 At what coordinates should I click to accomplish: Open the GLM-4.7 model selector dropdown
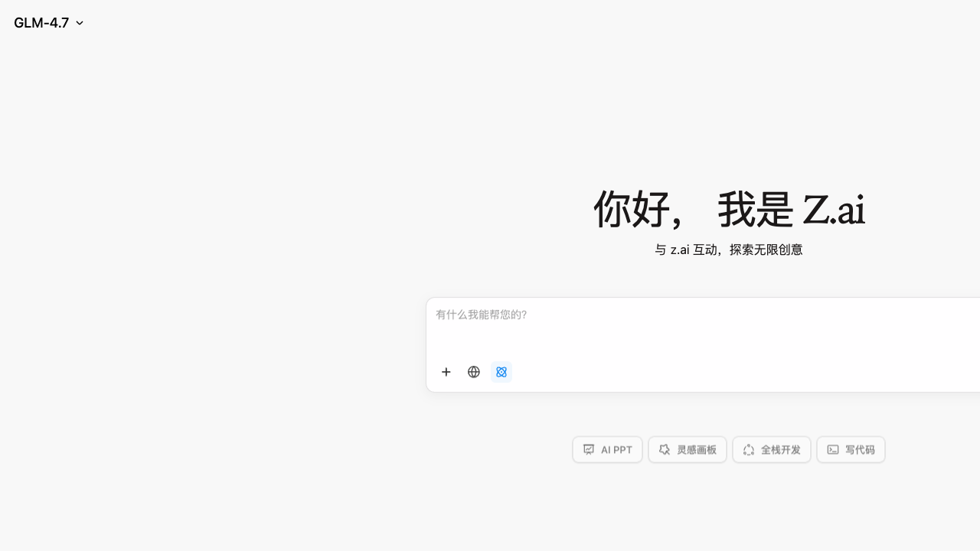(x=49, y=23)
